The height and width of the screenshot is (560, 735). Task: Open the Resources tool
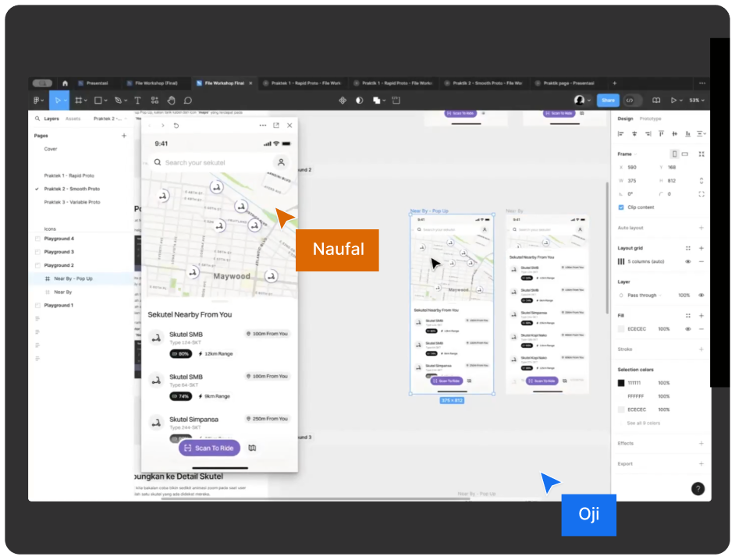point(154,101)
